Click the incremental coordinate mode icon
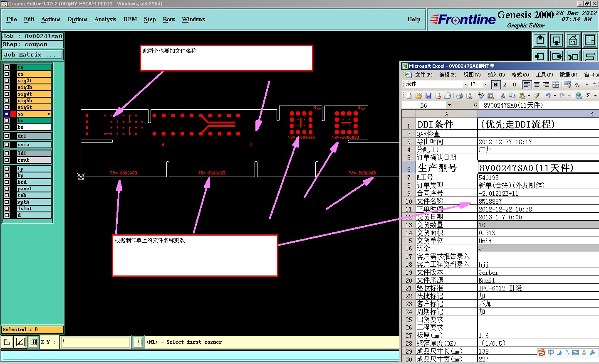 (x=20, y=342)
